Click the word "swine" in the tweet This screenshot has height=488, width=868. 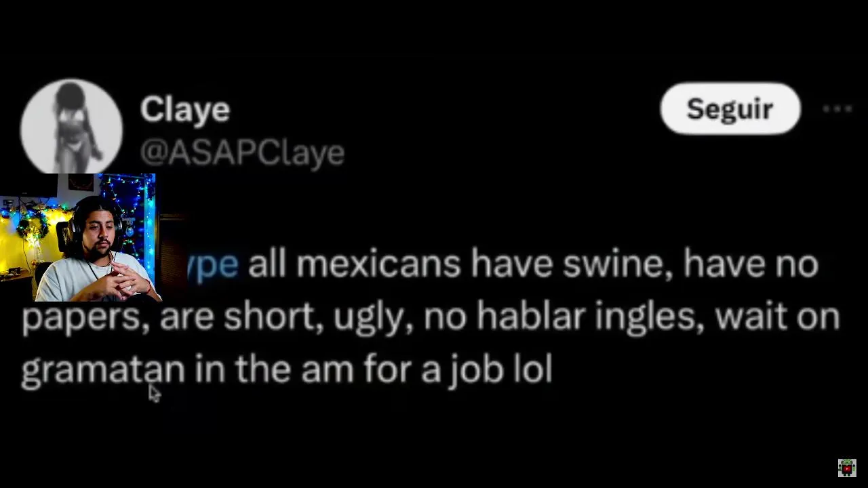point(617,264)
